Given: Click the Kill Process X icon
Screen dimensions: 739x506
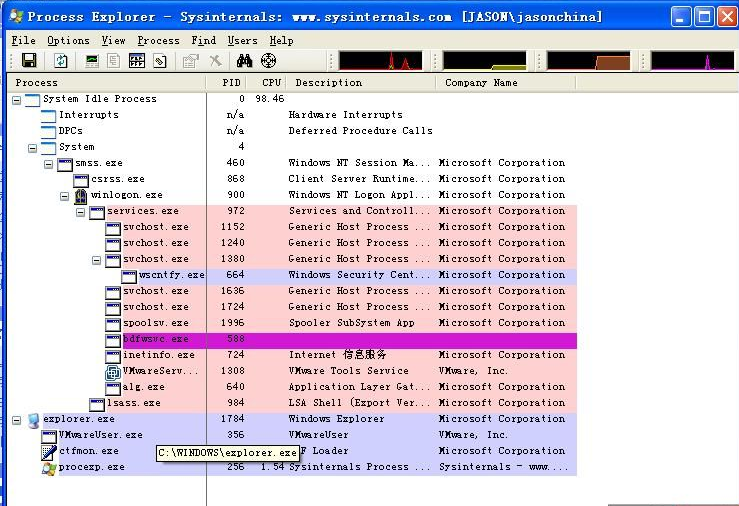Looking at the screenshot, I should tap(215, 61).
